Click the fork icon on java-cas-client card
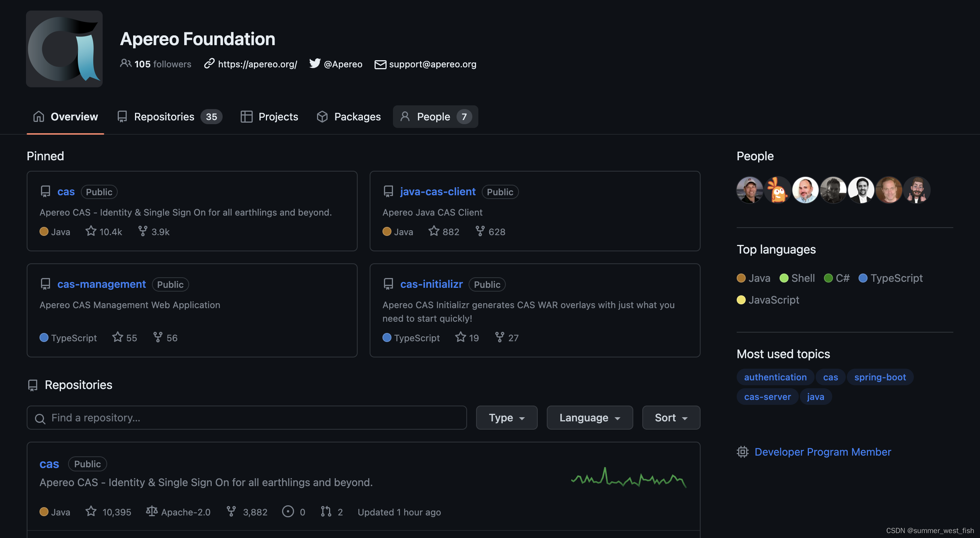The image size is (980, 538). point(480,231)
